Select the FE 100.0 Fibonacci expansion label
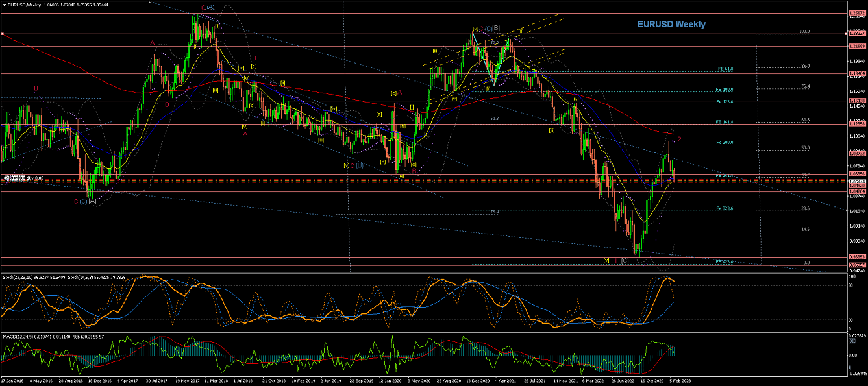This screenshot has width=868, height=386. tap(724, 90)
